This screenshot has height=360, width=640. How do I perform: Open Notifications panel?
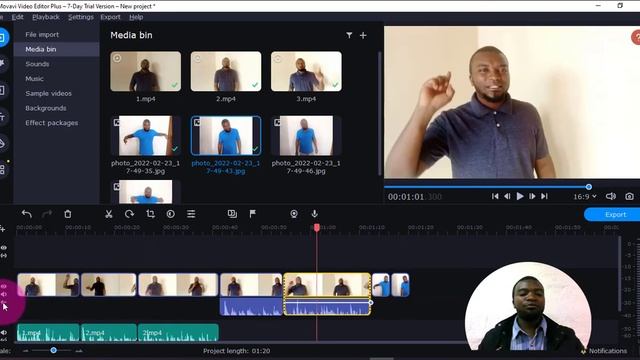(604, 351)
